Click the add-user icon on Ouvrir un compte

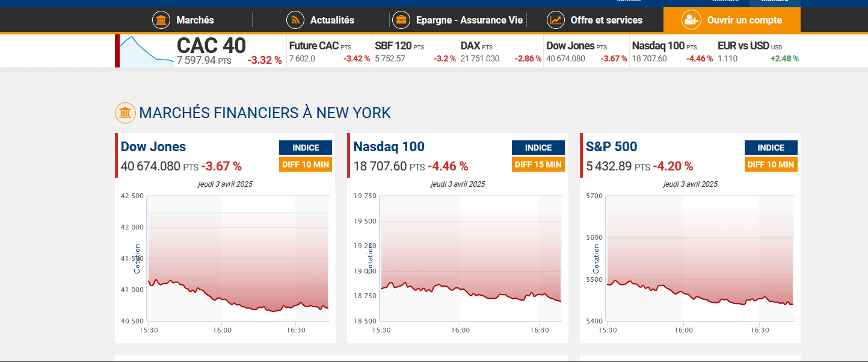click(691, 20)
